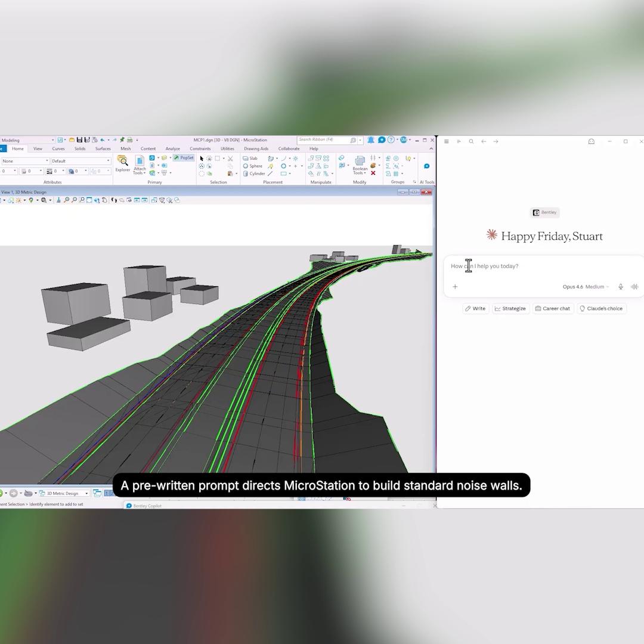
Task: Open the 3D Metric Design model dropdown
Action: coord(64,493)
